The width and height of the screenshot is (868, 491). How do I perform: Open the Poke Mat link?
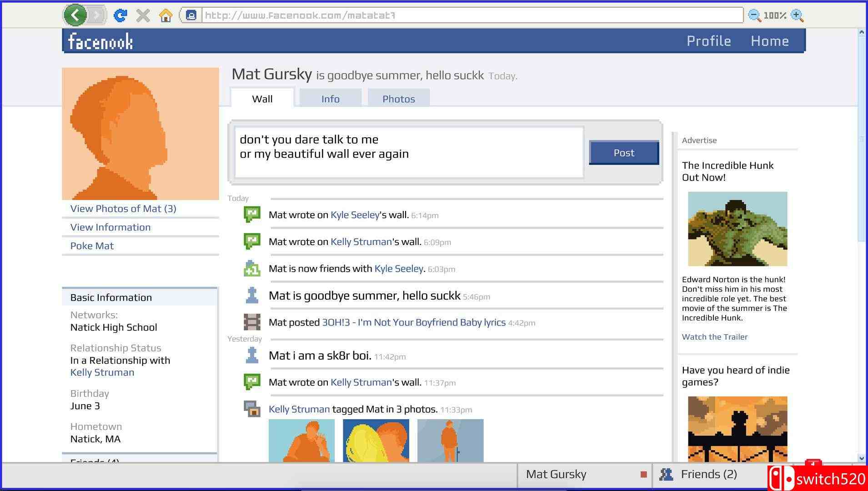[92, 246]
